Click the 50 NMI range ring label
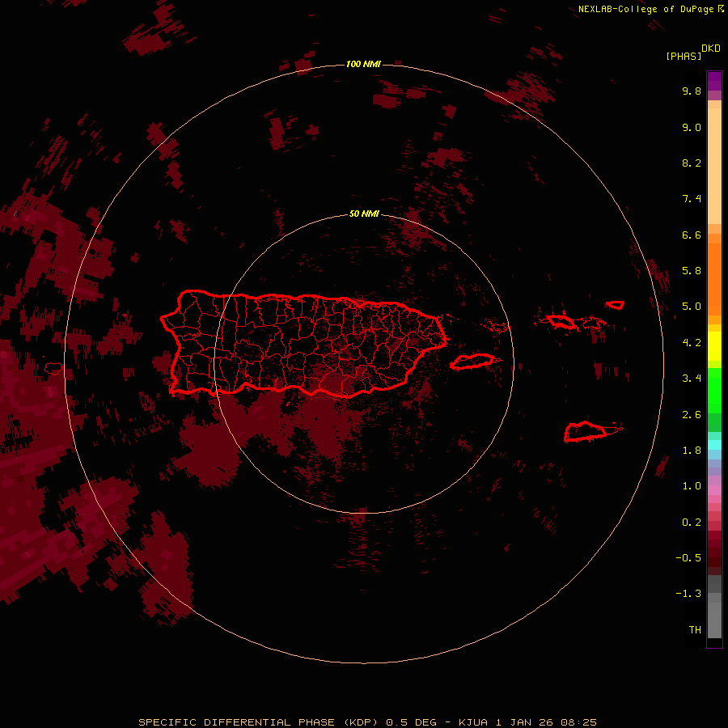 pos(364,214)
